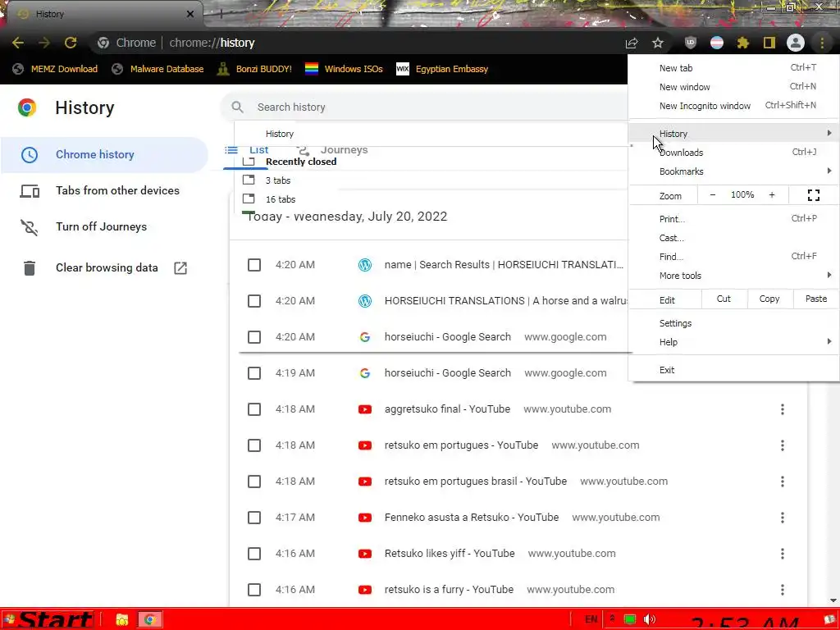Expand the Bookmarks submenu
The image size is (840, 630).
734,171
